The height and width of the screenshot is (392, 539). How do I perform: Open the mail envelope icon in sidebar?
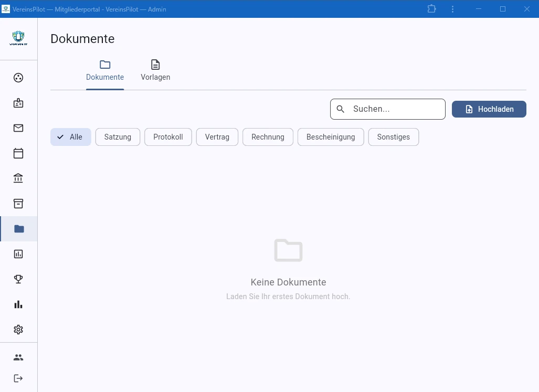[x=18, y=128]
